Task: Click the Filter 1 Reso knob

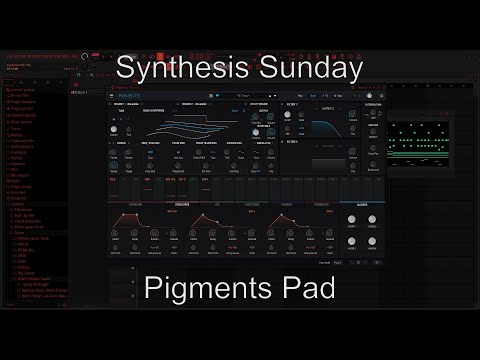Action: coord(301,115)
